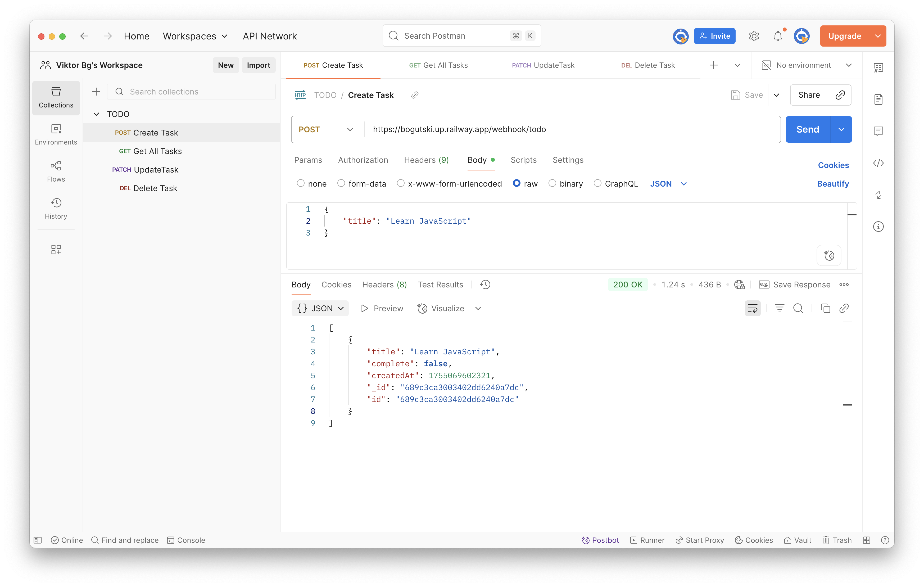Select the binary body radio button
Viewport: 924px width, 587px height.
point(552,183)
